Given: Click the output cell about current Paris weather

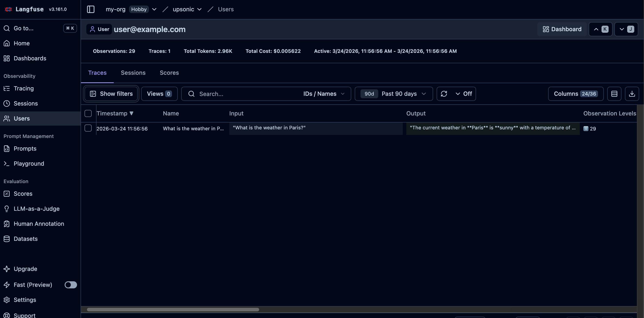Looking at the screenshot, I should 493,129.
